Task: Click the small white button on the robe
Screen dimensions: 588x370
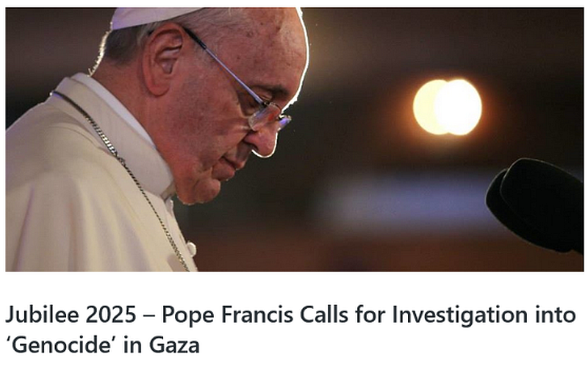Action: click(192, 249)
